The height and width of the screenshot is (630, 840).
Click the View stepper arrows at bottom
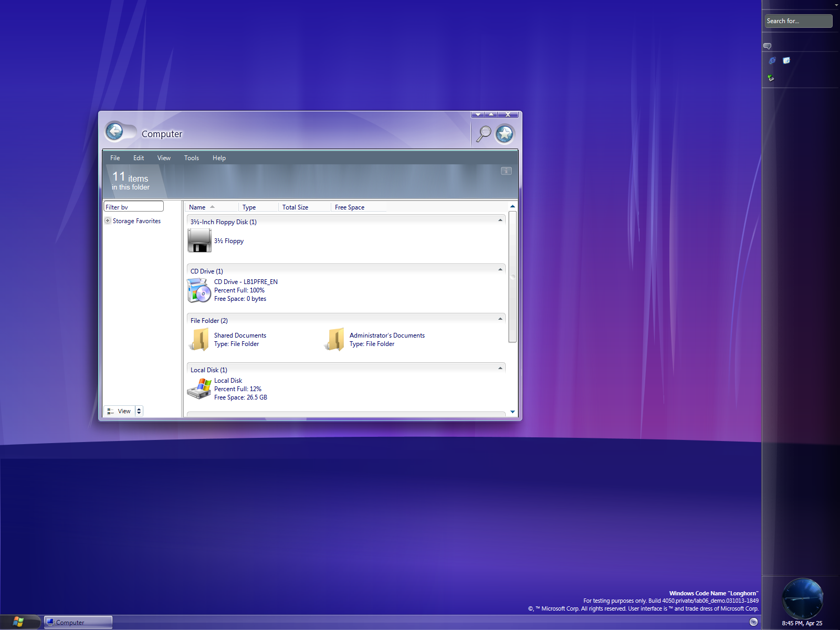pyautogui.click(x=139, y=411)
